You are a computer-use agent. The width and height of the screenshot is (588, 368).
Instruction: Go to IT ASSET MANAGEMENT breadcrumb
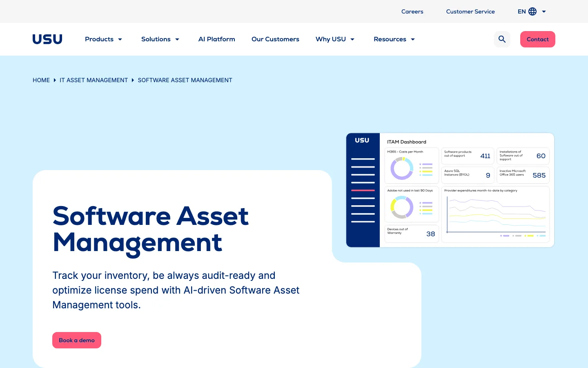(x=94, y=80)
